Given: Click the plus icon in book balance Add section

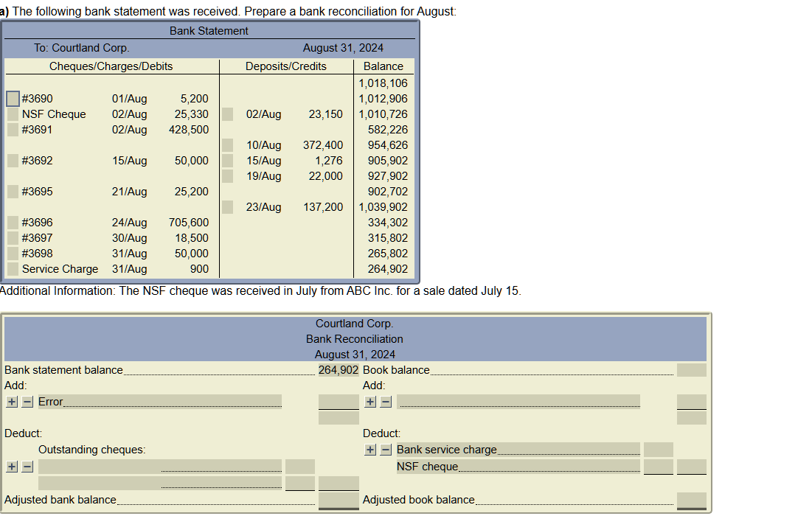Looking at the screenshot, I should click(369, 401).
